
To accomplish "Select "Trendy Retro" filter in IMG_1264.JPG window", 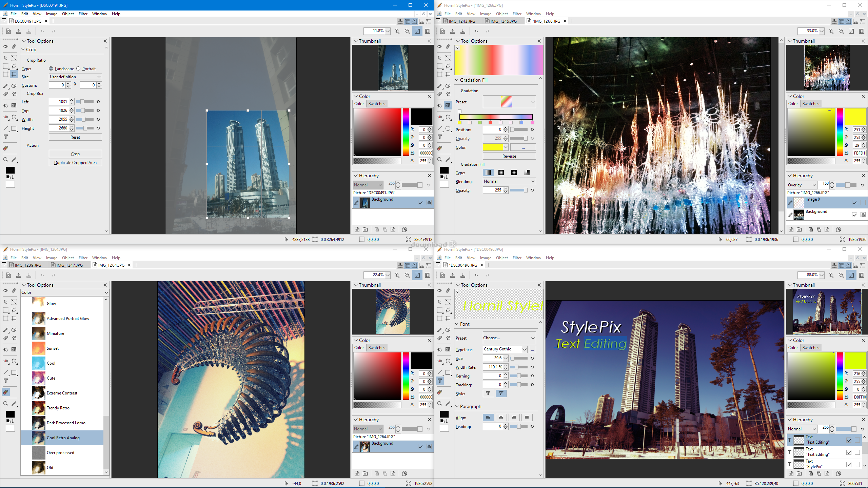I will pyautogui.click(x=62, y=408).
